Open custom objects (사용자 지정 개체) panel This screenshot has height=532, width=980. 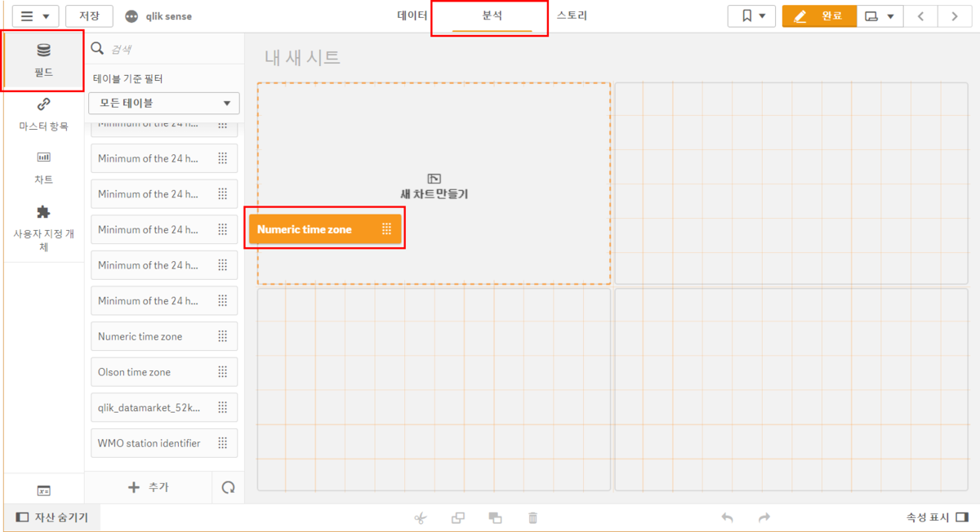[x=43, y=228]
